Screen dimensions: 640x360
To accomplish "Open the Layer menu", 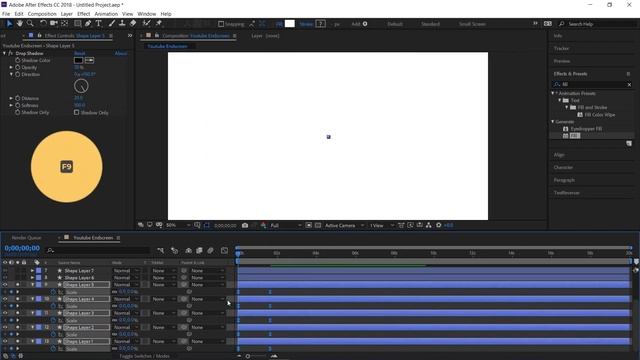I will pyautogui.click(x=67, y=14).
